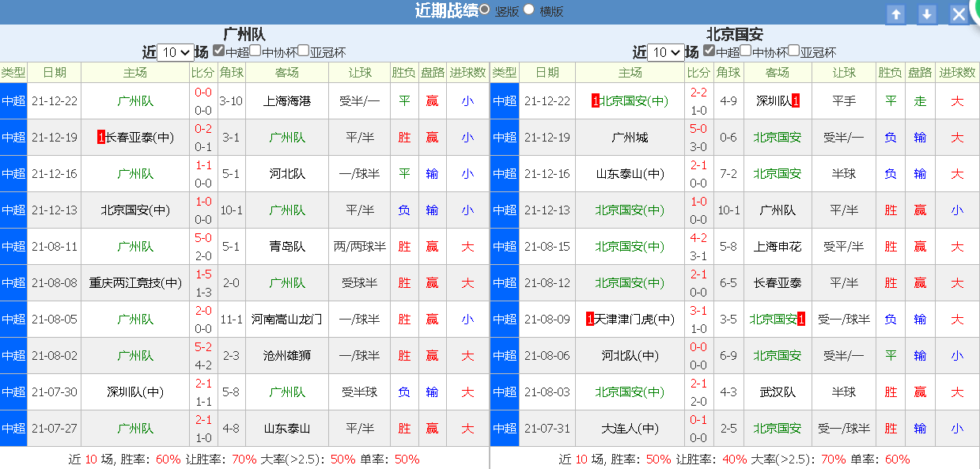The height and width of the screenshot is (469, 980).
Task: Click 广州队 summary line with 胜率 60%
Action: 244,459
